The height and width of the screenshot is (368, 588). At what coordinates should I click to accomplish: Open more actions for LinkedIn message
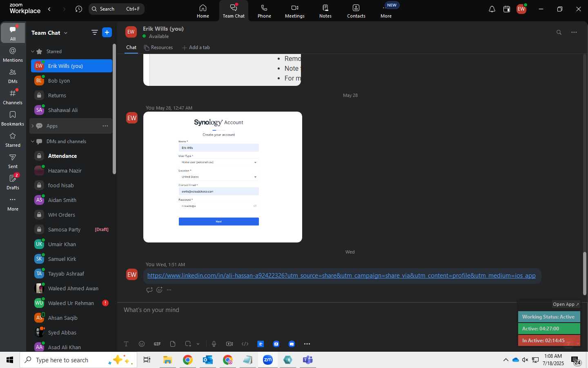coord(169,290)
